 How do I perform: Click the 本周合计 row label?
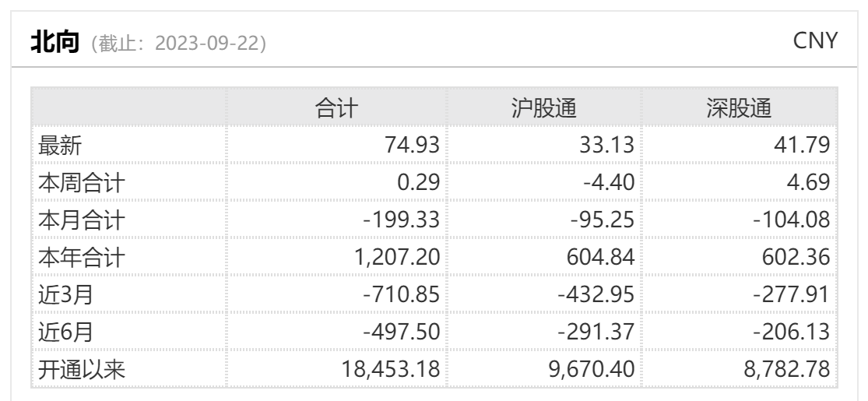[x=82, y=182]
